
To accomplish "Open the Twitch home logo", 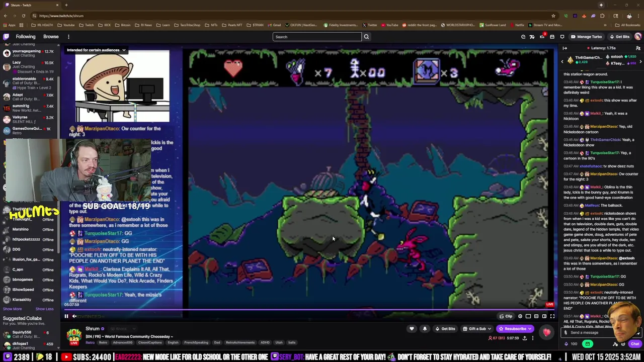I will click(x=6, y=37).
